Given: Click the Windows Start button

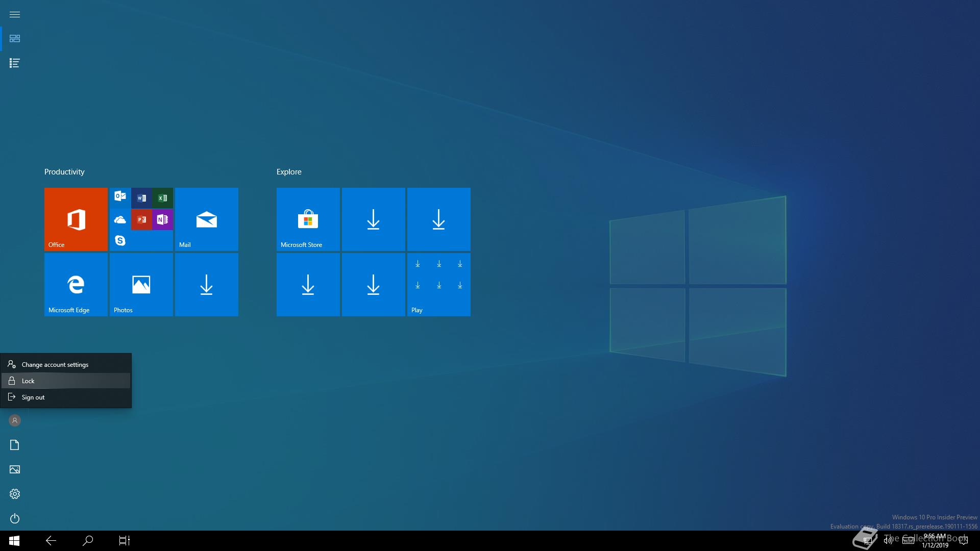Looking at the screenshot, I should pos(14,541).
